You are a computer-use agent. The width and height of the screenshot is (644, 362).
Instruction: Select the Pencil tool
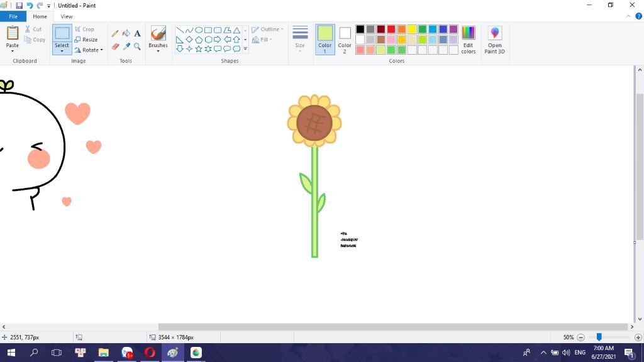click(x=115, y=34)
